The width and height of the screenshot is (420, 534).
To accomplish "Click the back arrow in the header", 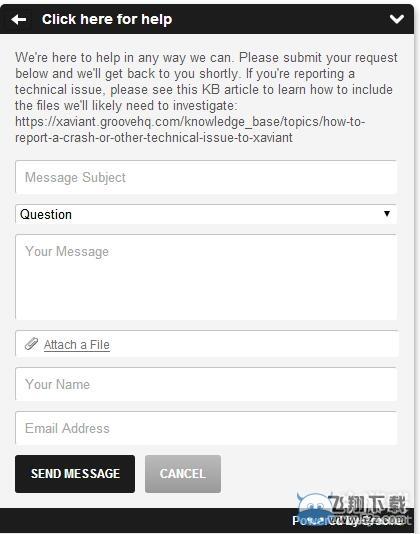I will (x=18, y=20).
